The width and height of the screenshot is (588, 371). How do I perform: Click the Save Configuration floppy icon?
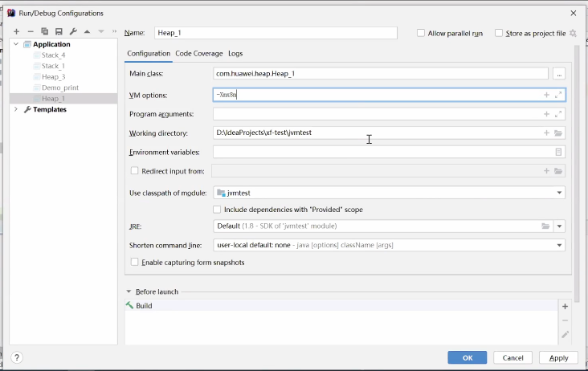click(x=59, y=31)
